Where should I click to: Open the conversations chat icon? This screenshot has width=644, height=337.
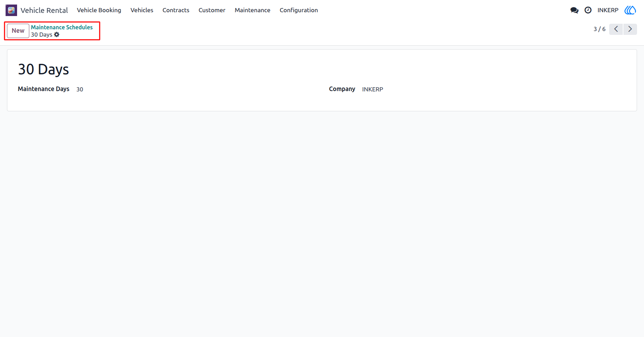point(574,10)
